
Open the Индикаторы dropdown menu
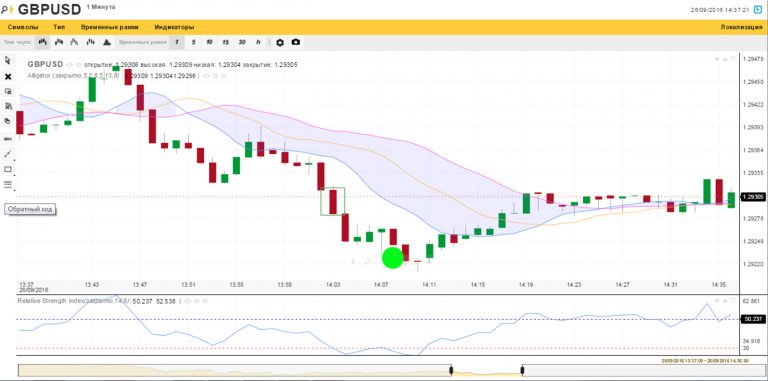point(174,27)
